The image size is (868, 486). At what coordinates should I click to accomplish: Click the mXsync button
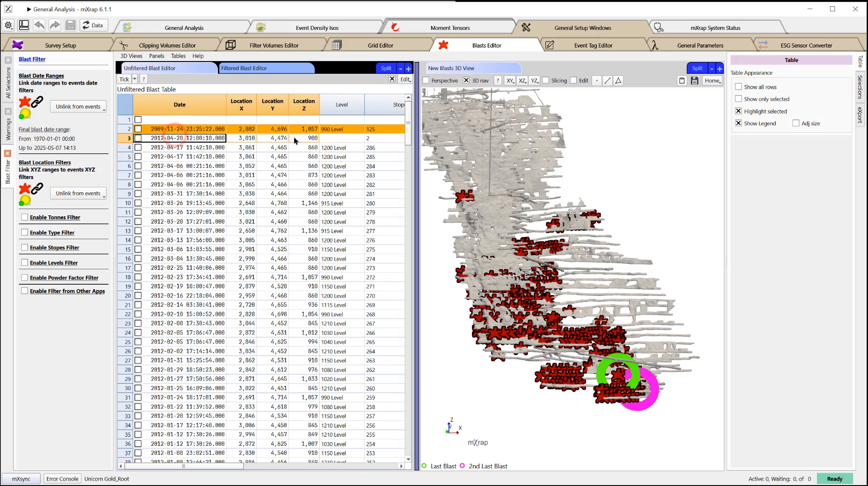point(21,479)
